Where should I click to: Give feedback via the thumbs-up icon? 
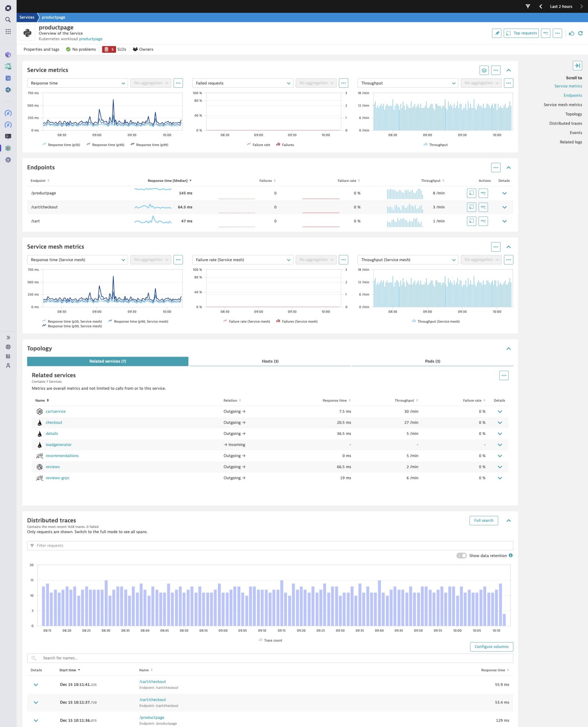click(572, 33)
